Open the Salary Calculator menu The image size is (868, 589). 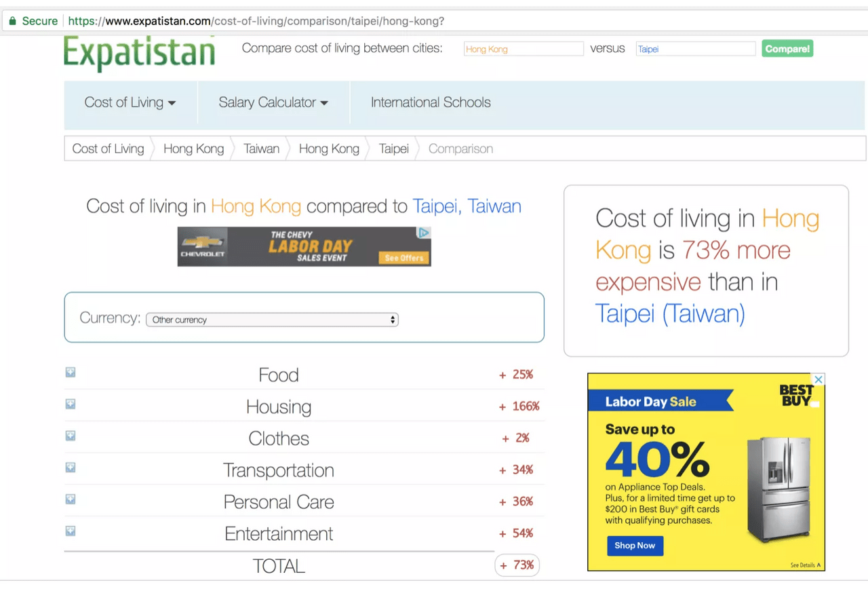[273, 102]
